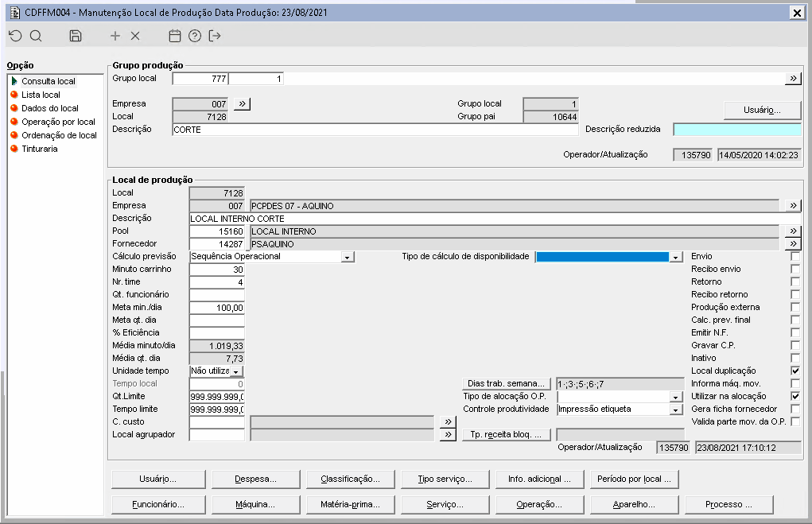812x524 pixels.
Task: Mark the local as Inativo
Action: click(x=795, y=358)
